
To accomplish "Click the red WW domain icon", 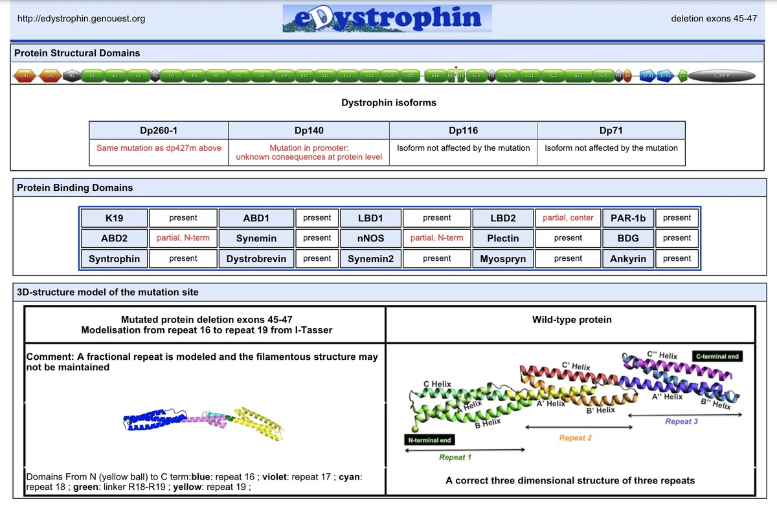I will [627, 76].
